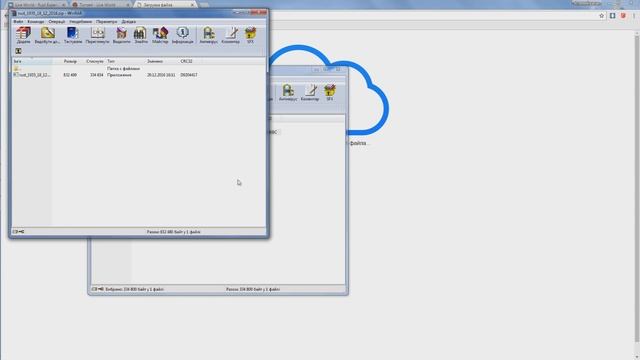The height and width of the screenshot is (360, 640).
Task: Switch to the second Chrome tab with red icon
Action: (101, 4)
